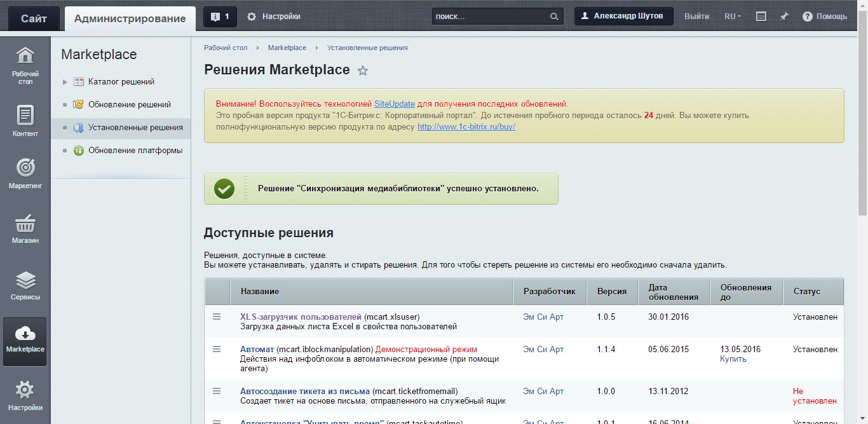Screen dimensions: 868x424
Task: Click Купить link in Автомат row
Action: [733, 359]
